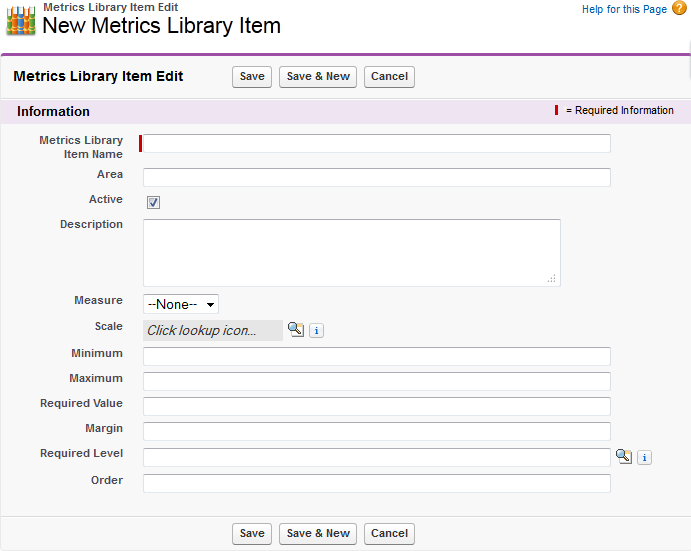Click the Minimum input field
The height and width of the screenshot is (551, 691).
pos(377,356)
